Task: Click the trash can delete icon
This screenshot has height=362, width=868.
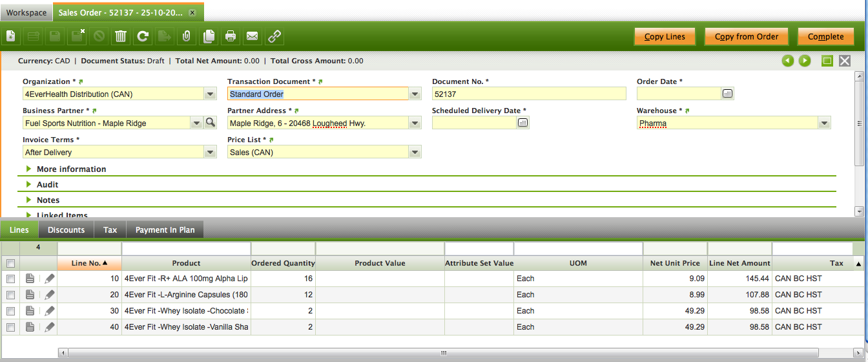Action: (121, 37)
